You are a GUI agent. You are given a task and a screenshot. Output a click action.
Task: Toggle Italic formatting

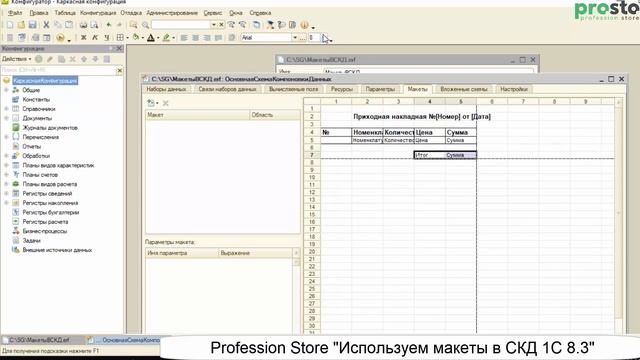pos(95,38)
